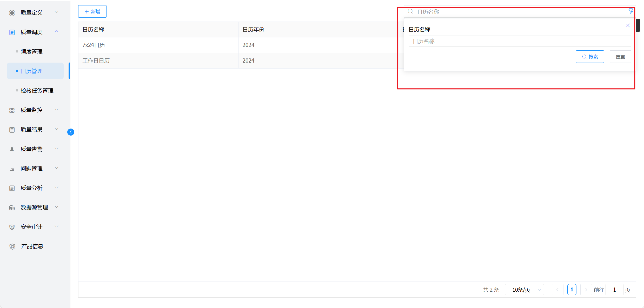
Task: Open 检核任务管理 submenu item
Action: [37, 91]
